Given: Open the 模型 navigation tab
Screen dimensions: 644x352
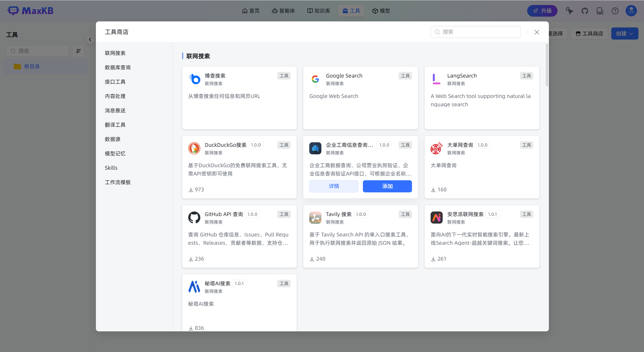Looking at the screenshot, I should click(381, 11).
